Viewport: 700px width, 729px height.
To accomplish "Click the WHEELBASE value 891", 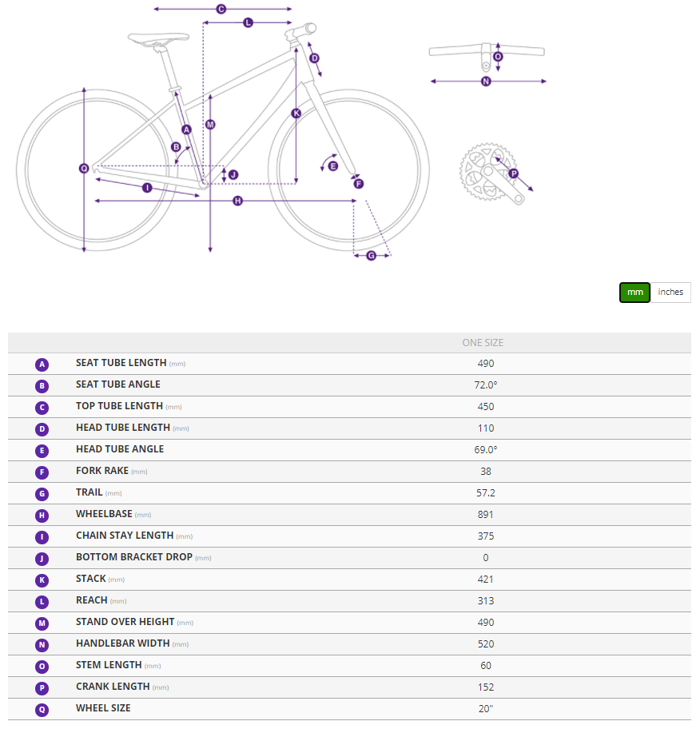I will (x=485, y=514).
